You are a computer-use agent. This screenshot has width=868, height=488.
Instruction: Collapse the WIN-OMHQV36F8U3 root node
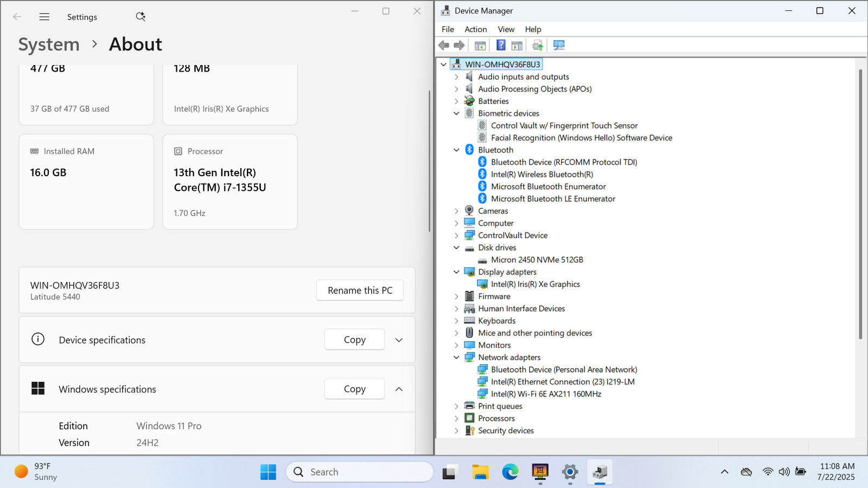coord(444,65)
